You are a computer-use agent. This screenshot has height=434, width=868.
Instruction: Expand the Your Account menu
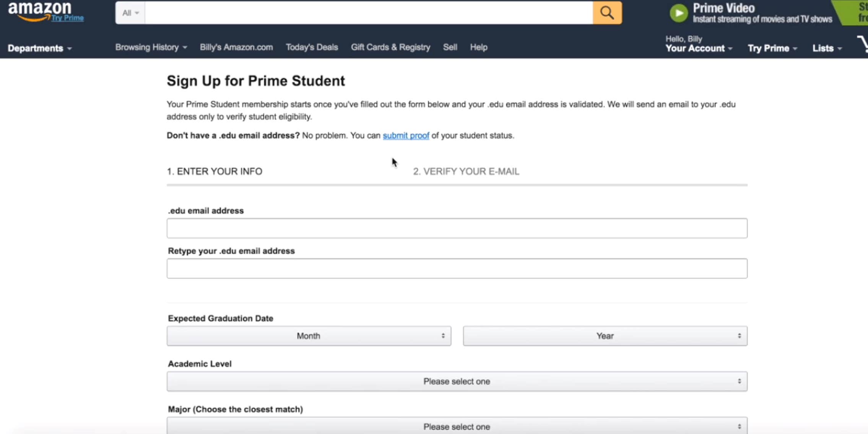point(698,48)
